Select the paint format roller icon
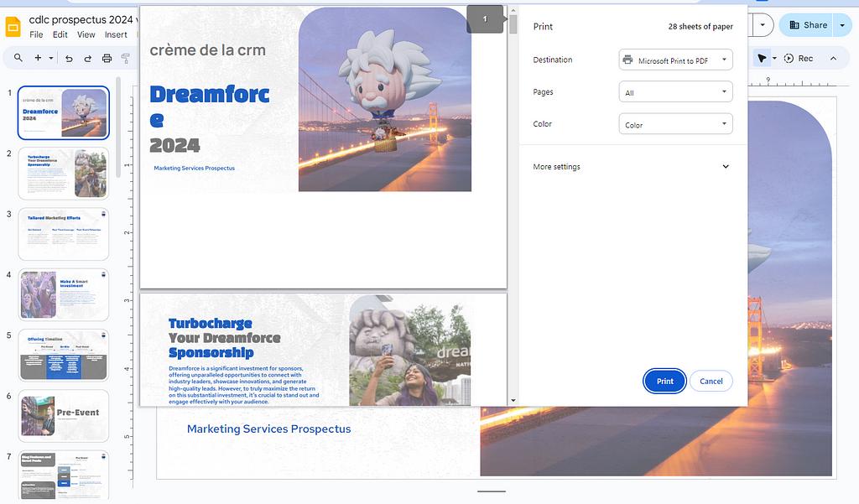Screen dimensions: 859x504 tap(126, 58)
